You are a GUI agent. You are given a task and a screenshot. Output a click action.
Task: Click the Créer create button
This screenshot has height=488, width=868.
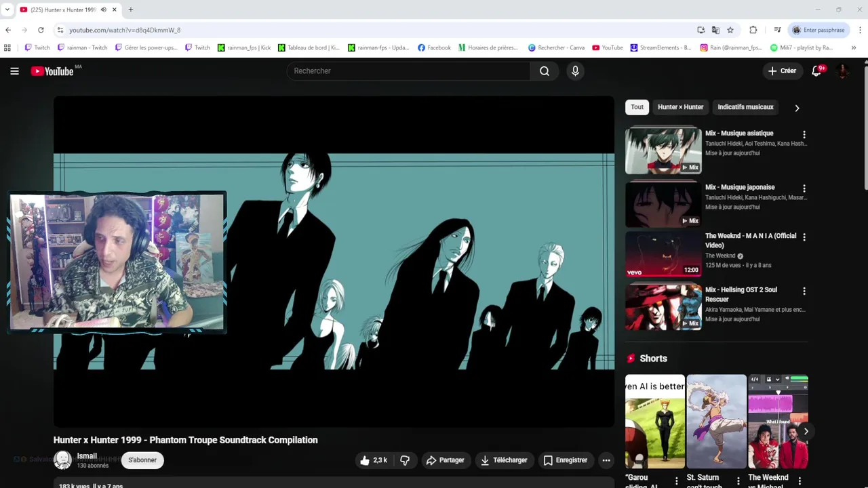pos(782,71)
